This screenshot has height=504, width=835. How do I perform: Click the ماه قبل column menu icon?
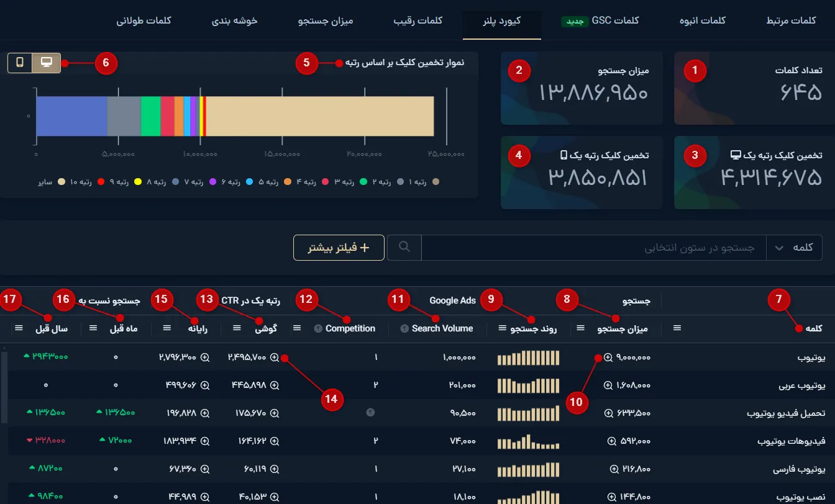tap(93, 328)
